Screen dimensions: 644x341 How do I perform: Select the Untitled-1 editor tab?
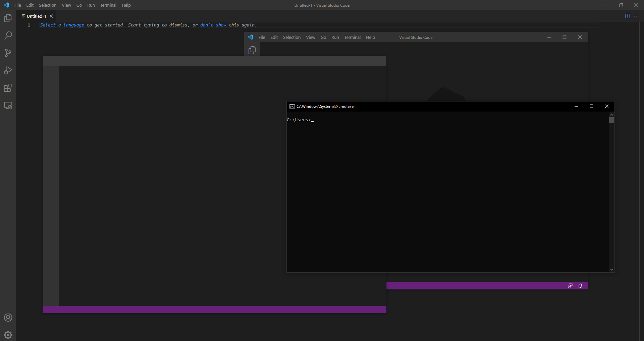coord(37,16)
